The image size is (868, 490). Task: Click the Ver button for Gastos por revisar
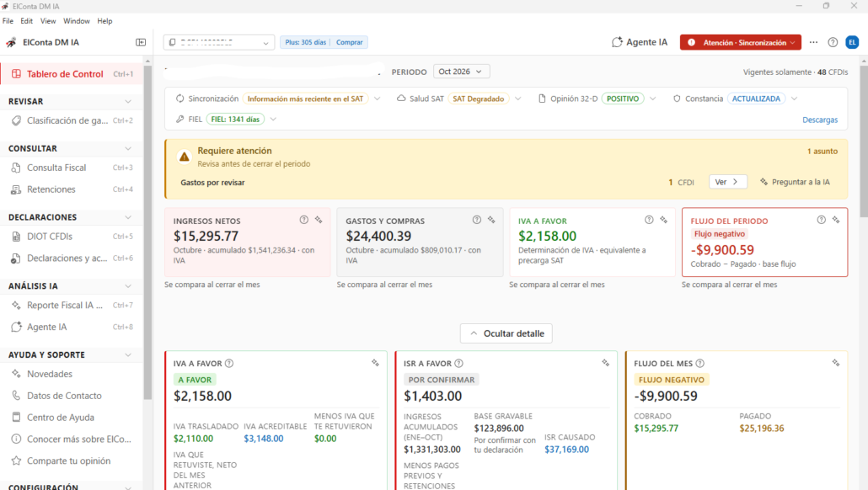click(x=727, y=182)
